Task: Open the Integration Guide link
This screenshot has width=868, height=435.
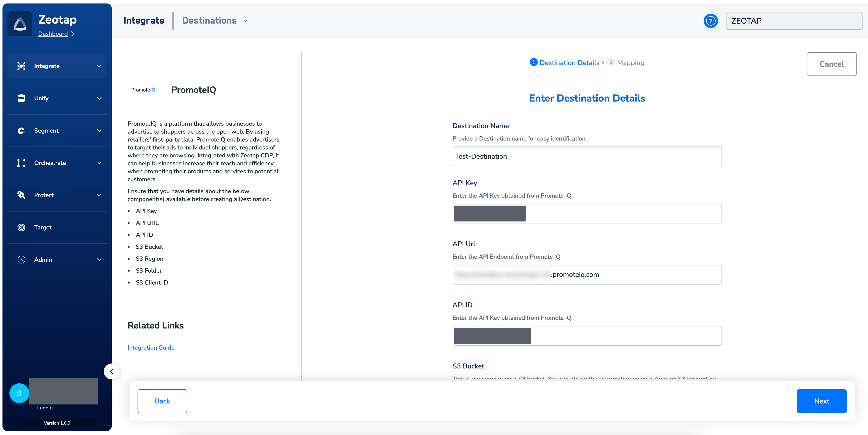Action: [x=151, y=347]
